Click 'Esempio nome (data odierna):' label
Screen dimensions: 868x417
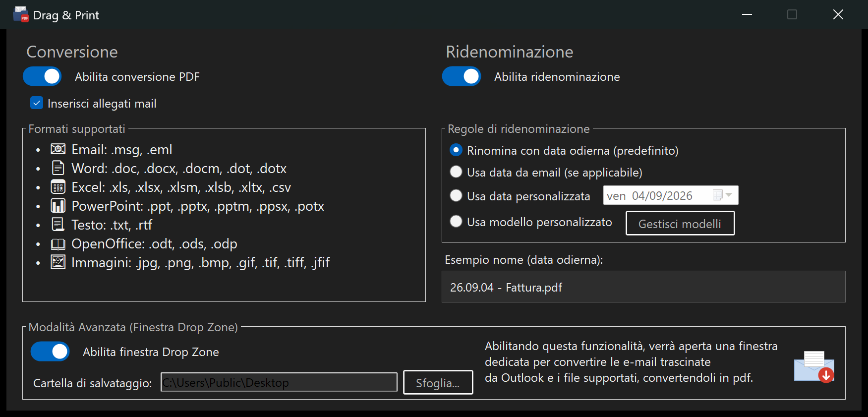pyautogui.click(x=524, y=260)
